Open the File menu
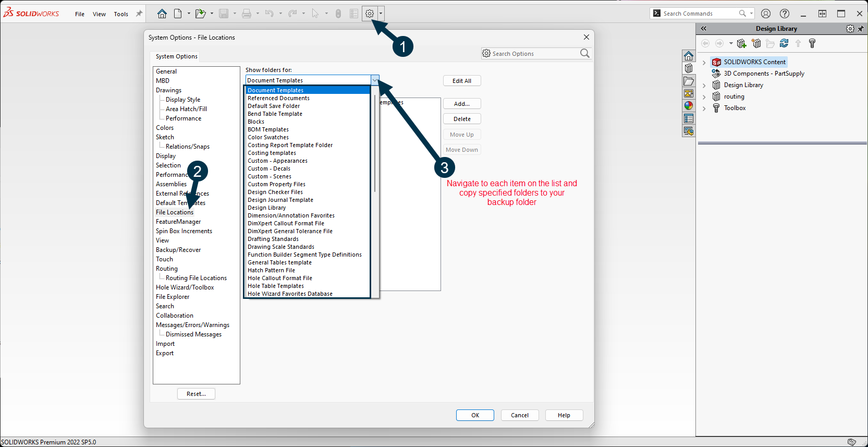The height and width of the screenshot is (447, 868). (80, 14)
